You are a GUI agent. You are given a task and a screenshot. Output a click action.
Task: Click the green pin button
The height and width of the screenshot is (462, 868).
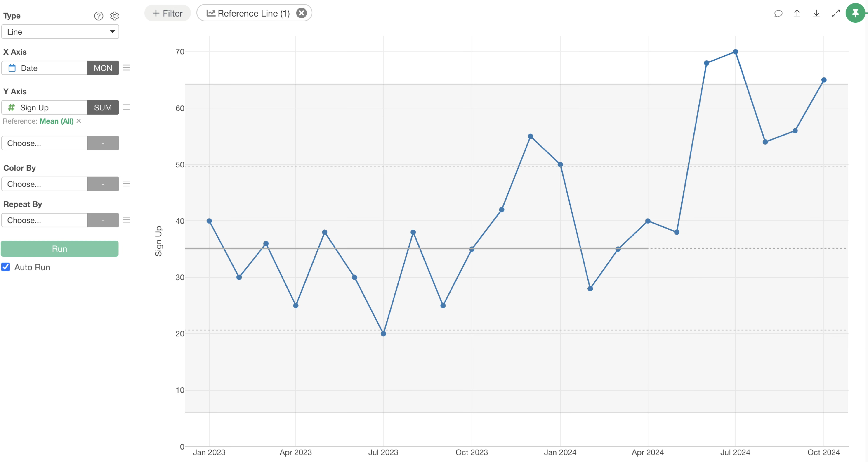[x=855, y=13]
